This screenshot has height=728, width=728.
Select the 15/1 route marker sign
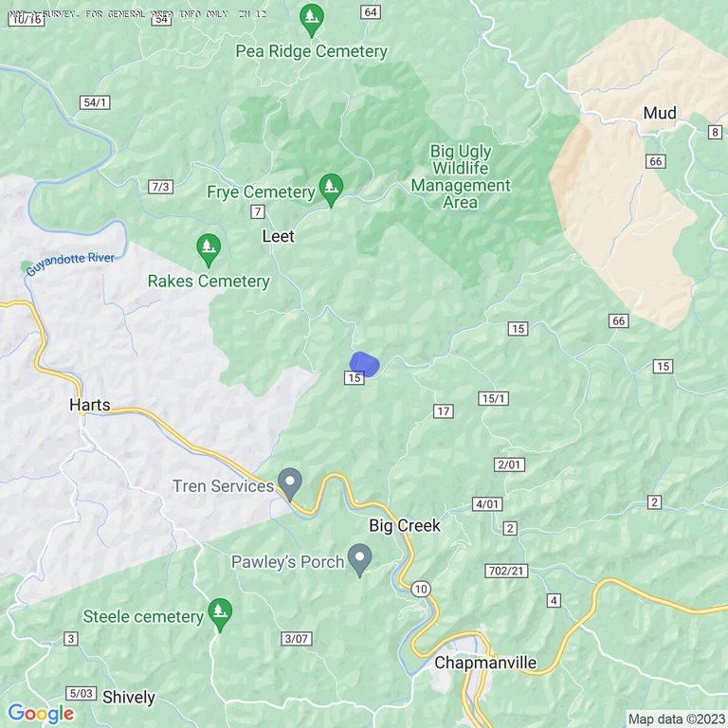[x=493, y=398]
